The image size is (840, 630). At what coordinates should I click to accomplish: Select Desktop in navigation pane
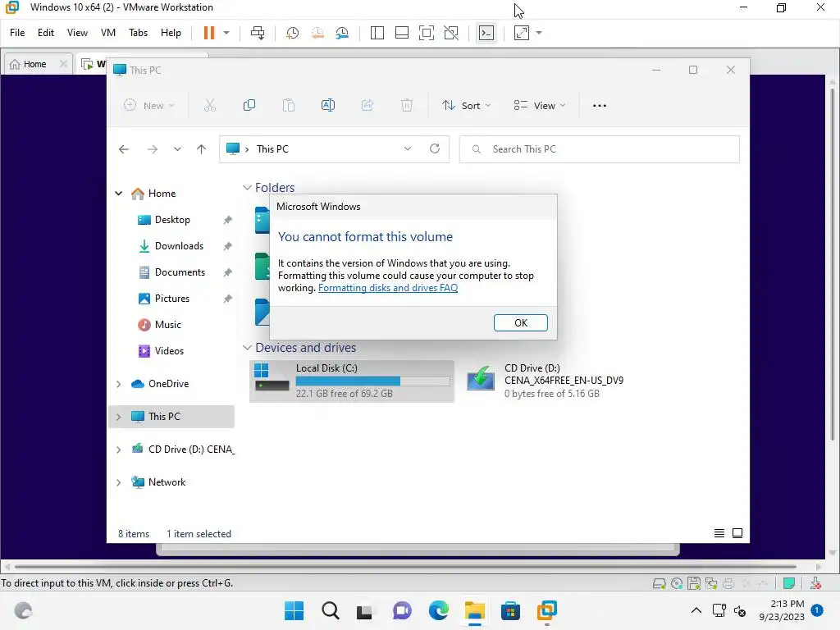tap(172, 220)
